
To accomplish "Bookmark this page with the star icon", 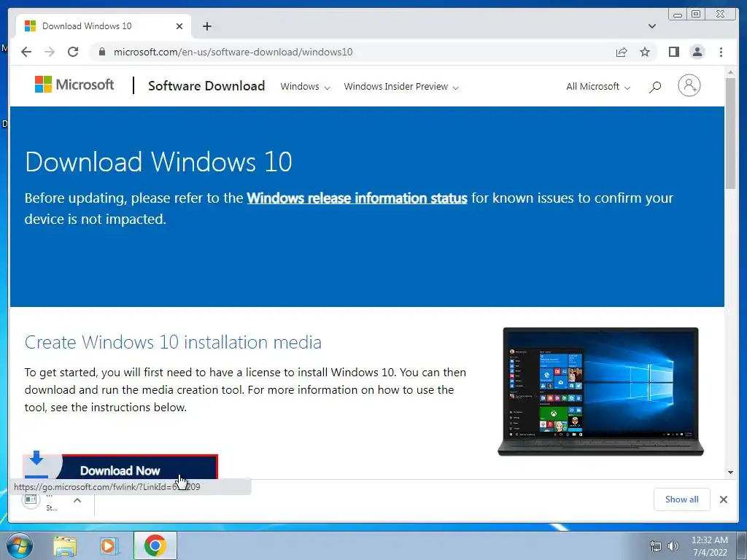I will pyautogui.click(x=645, y=52).
